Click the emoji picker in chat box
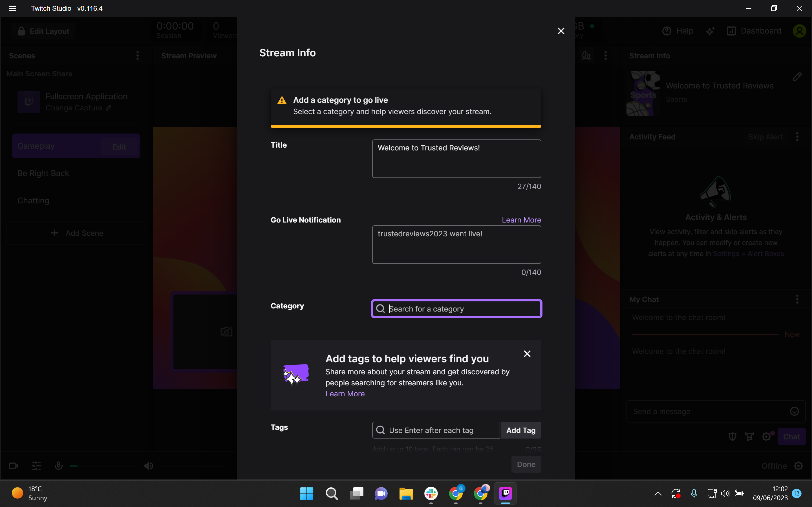This screenshot has height=507, width=812. (x=794, y=412)
